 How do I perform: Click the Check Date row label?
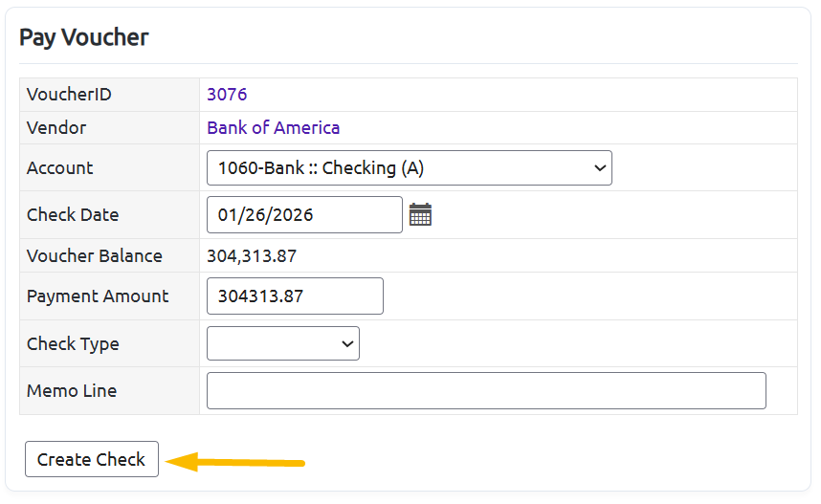pyautogui.click(x=73, y=214)
